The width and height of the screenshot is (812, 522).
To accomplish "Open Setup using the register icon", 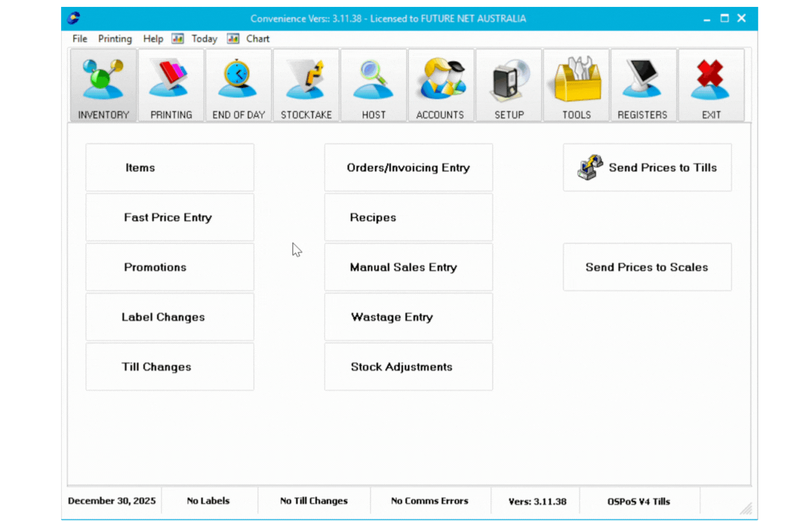I will [508, 85].
